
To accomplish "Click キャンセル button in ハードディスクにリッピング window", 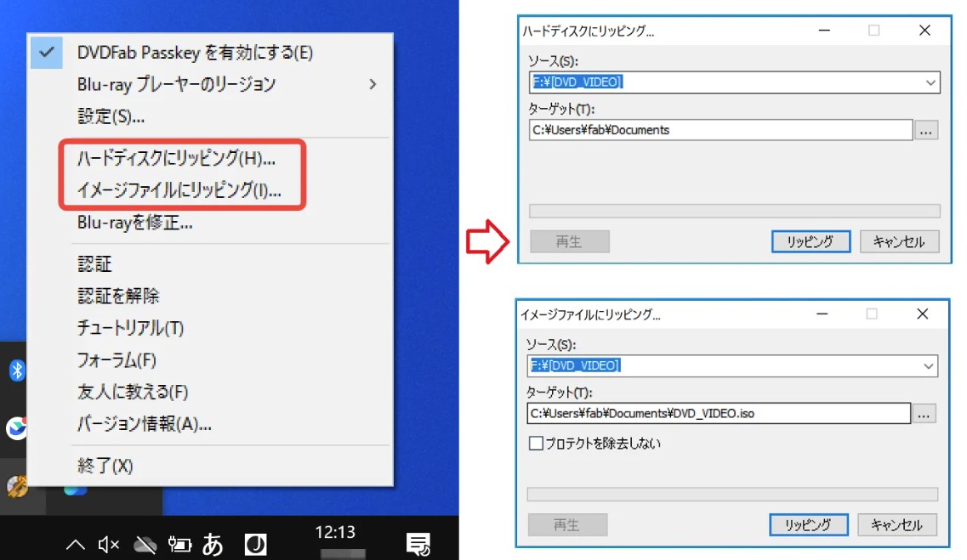I will point(899,241).
